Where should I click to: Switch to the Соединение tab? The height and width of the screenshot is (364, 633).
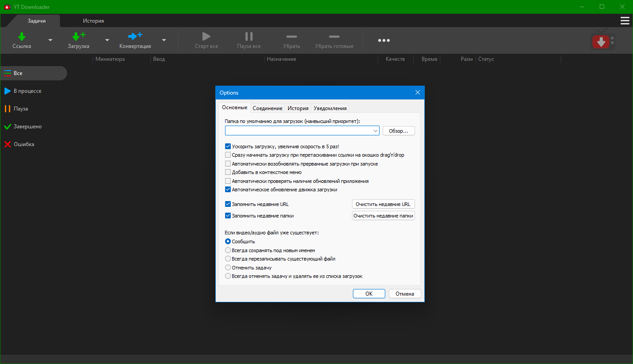267,108
